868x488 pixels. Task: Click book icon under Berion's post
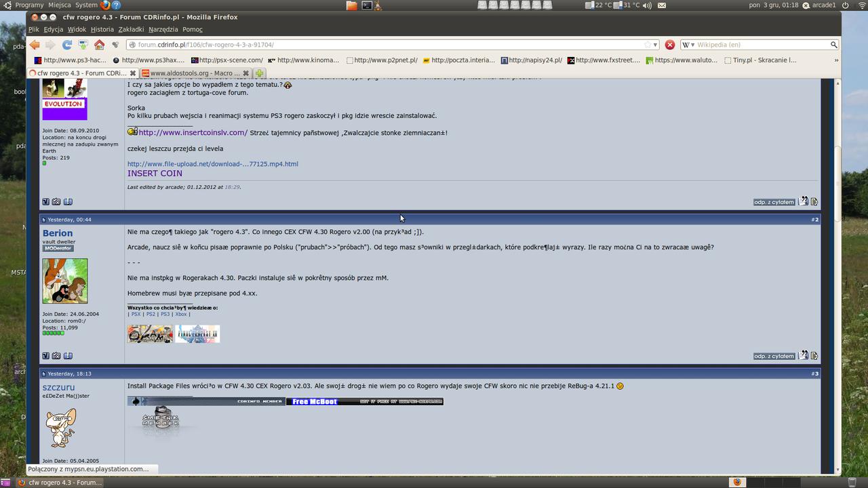click(x=68, y=356)
